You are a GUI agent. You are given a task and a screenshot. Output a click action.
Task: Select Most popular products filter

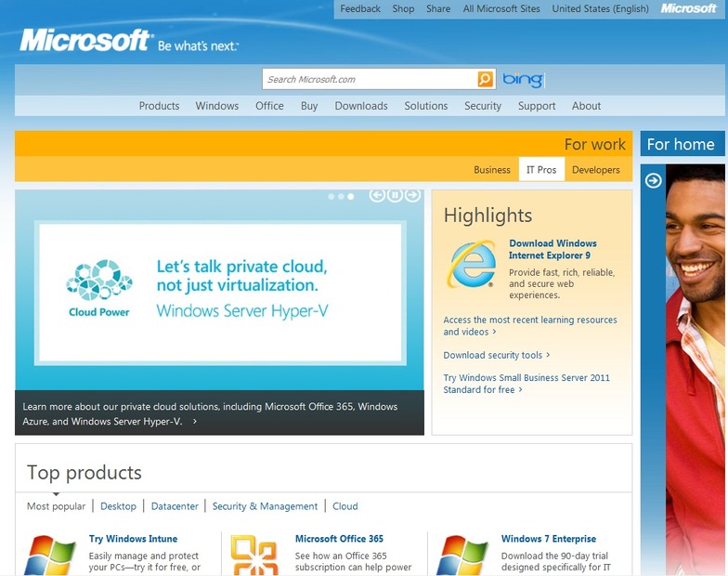click(x=56, y=505)
